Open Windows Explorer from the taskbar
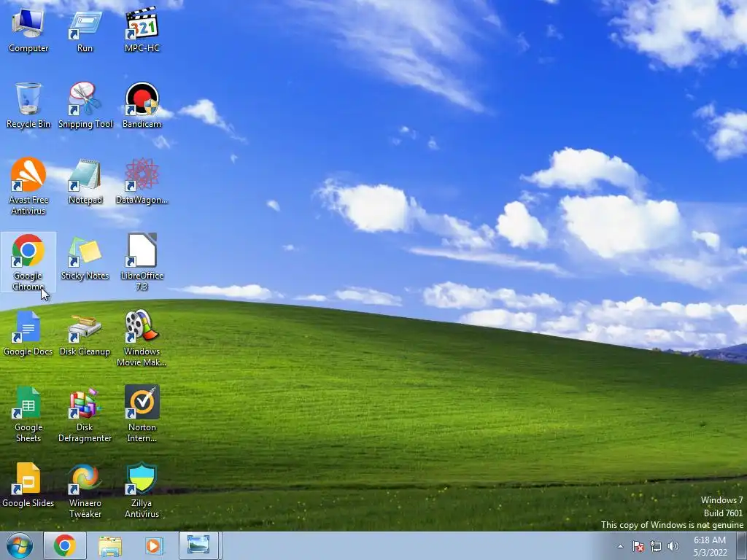The image size is (747, 560). coord(110,545)
